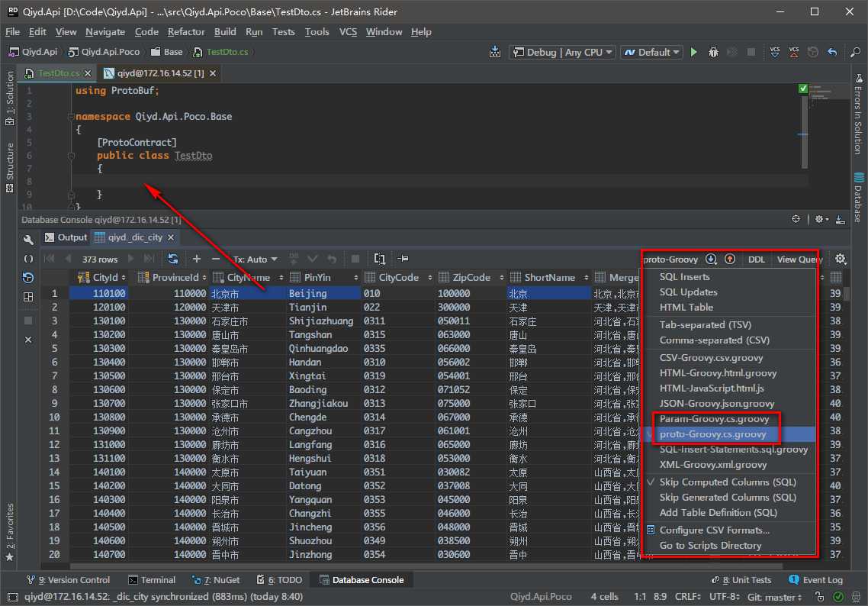This screenshot has width=868, height=606.
Task: Open the NuGet tool window
Action: [x=216, y=580]
